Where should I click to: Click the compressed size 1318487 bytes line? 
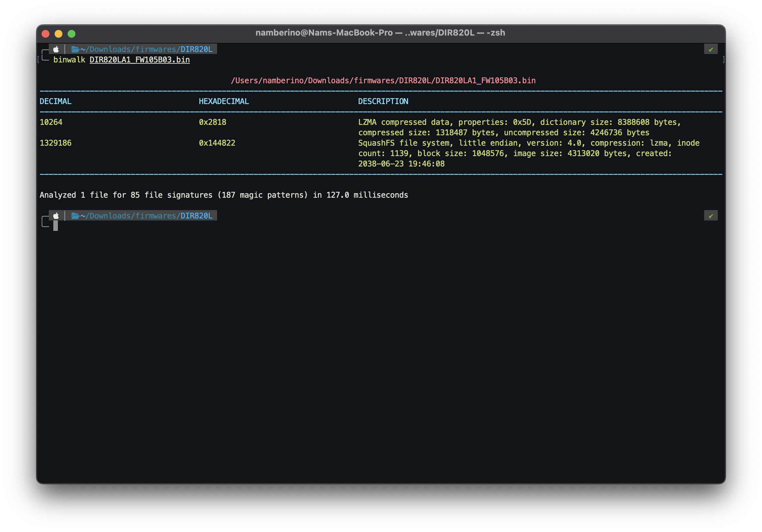tap(504, 132)
